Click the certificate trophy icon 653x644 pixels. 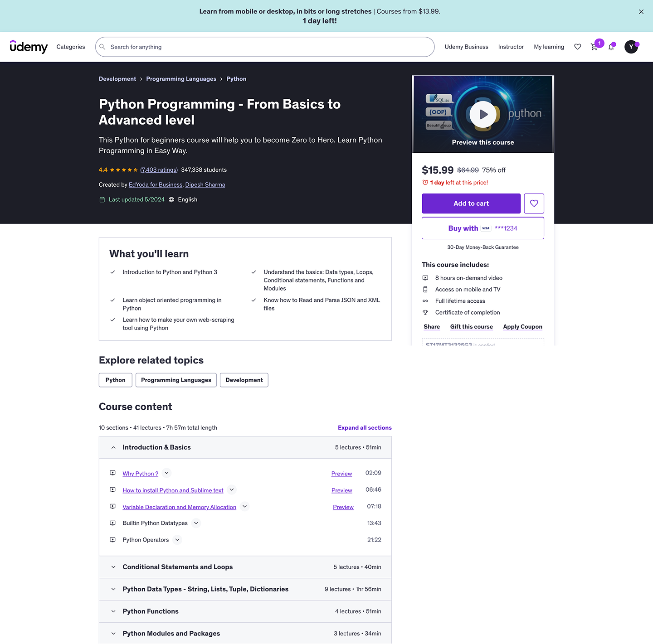[425, 312]
